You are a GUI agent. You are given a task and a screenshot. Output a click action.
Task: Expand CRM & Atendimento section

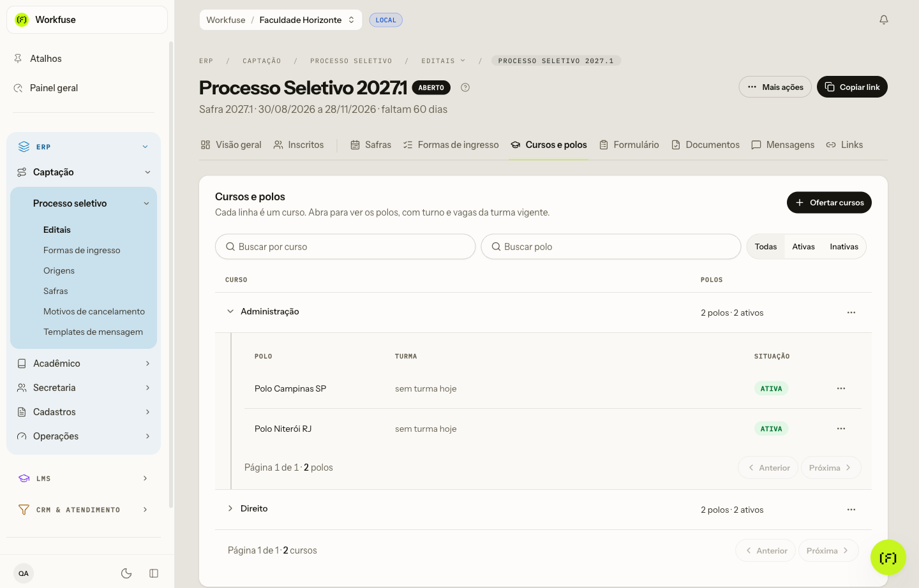pos(84,510)
